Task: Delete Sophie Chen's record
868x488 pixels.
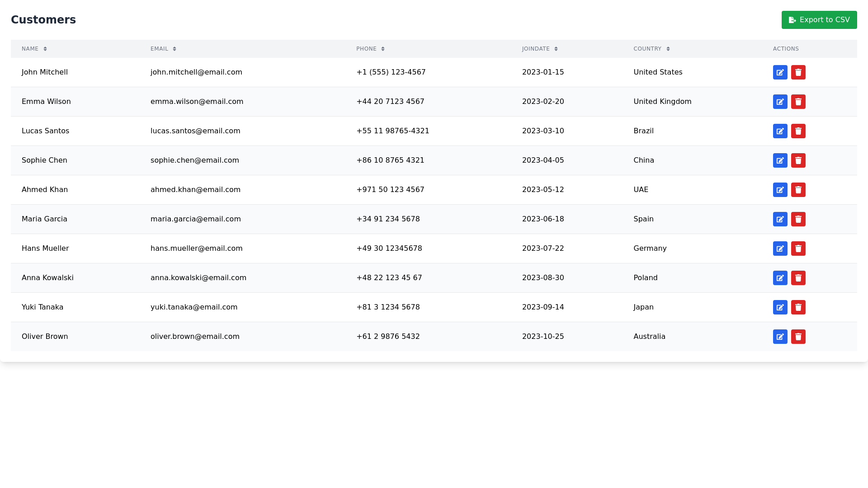Action: pos(798,160)
